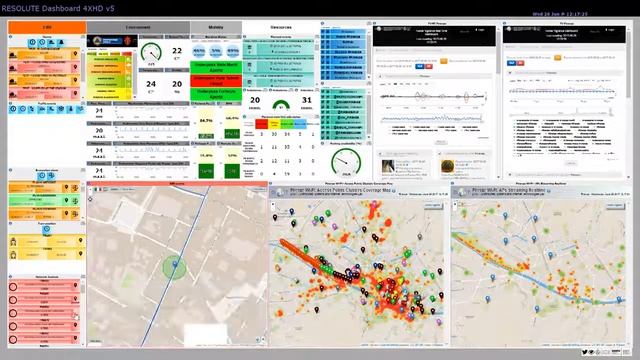Toggle the green Underpass Viale Marti status box
Image resolution: width=640 pixels, height=360 pixels.
[x=216, y=67]
